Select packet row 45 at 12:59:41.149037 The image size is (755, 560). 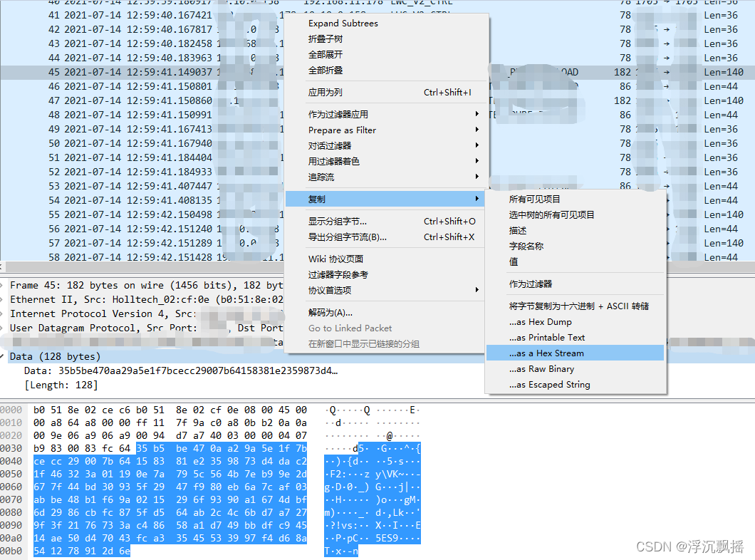click(377, 72)
